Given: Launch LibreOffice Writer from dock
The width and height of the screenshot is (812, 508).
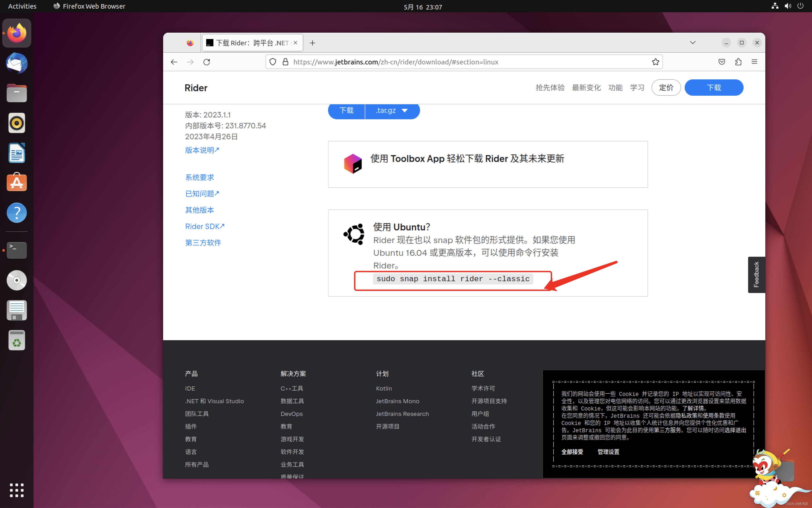Looking at the screenshot, I should (17, 153).
